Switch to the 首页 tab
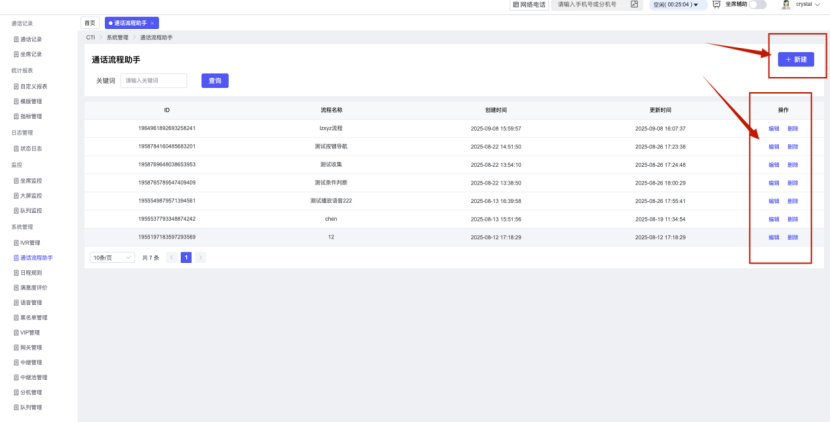 (x=90, y=22)
